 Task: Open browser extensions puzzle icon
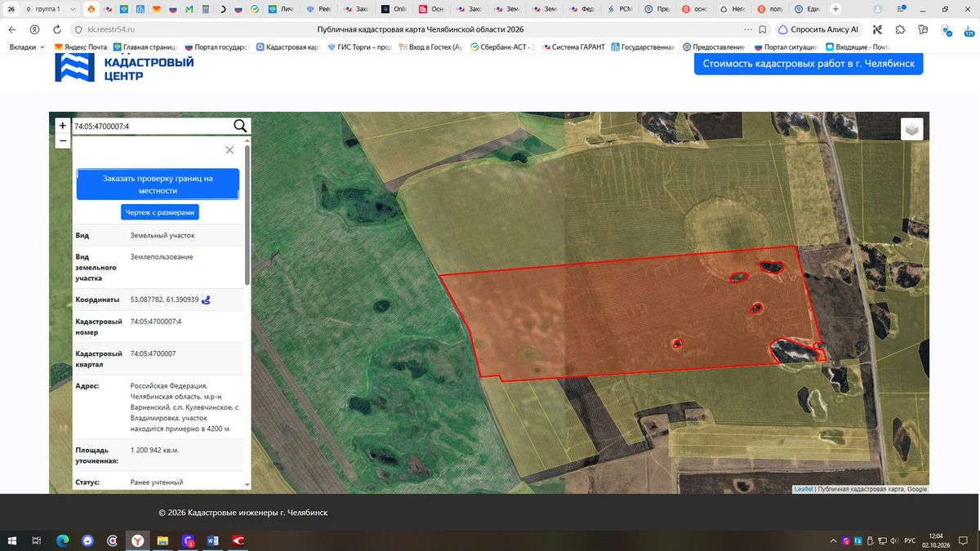(900, 29)
